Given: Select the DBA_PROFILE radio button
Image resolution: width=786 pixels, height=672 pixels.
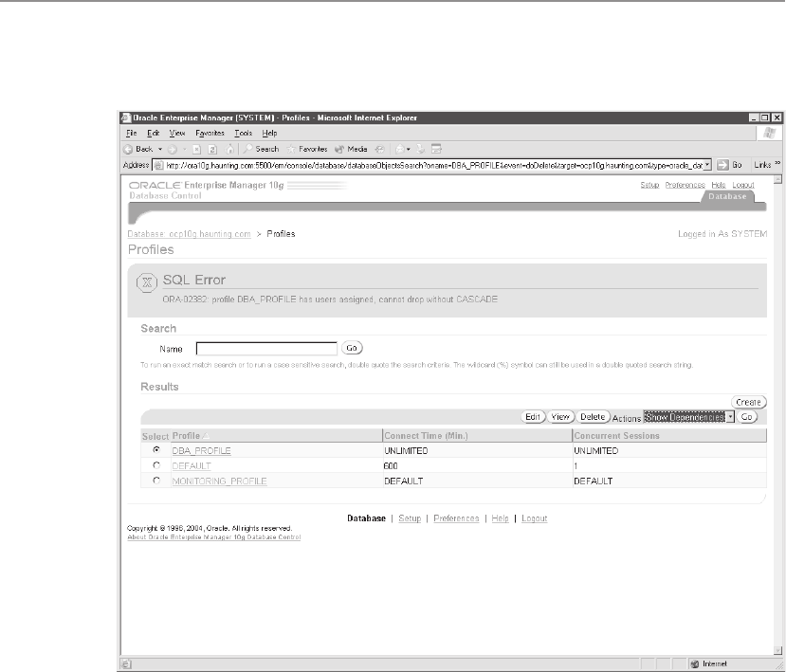Looking at the screenshot, I should click(156, 450).
